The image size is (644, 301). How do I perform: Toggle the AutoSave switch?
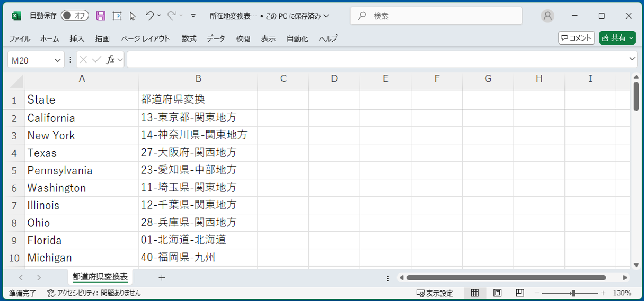[75, 16]
